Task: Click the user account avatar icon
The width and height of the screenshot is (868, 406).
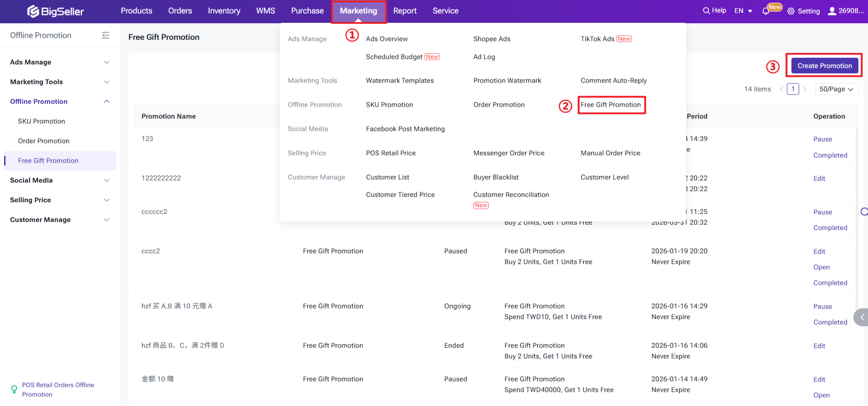Action: (x=832, y=11)
